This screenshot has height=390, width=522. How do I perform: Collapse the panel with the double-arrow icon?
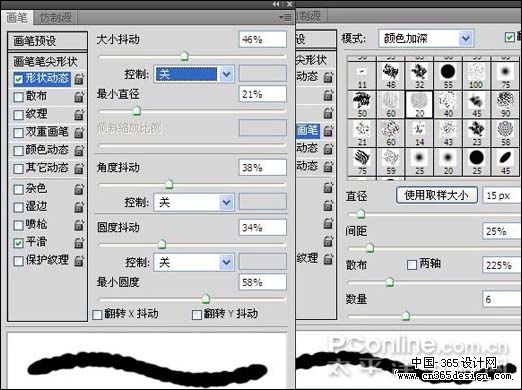(x=276, y=4)
